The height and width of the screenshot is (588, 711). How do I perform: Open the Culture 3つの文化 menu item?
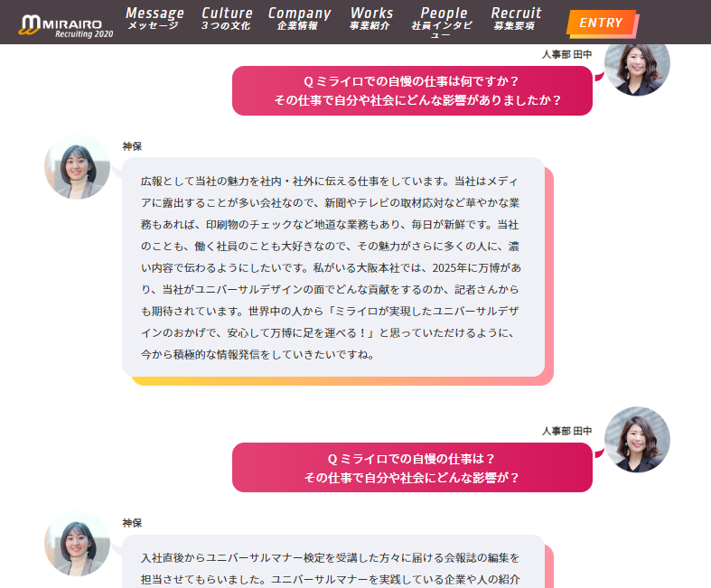227,19
